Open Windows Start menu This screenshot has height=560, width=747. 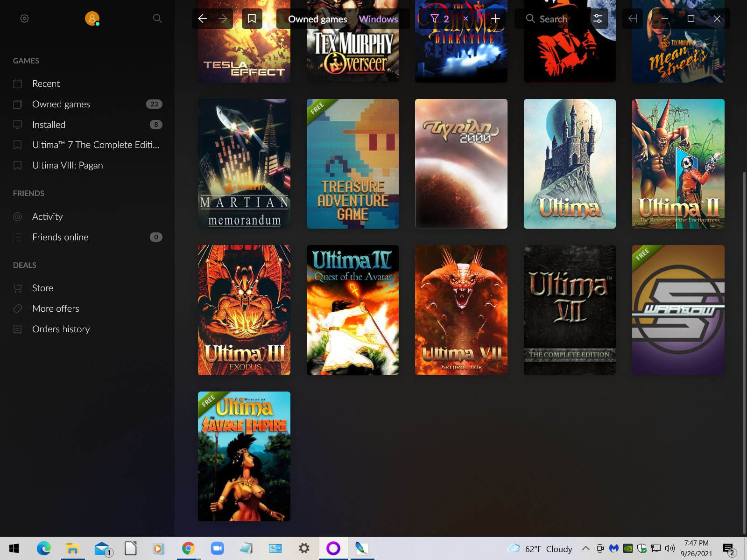14,548
